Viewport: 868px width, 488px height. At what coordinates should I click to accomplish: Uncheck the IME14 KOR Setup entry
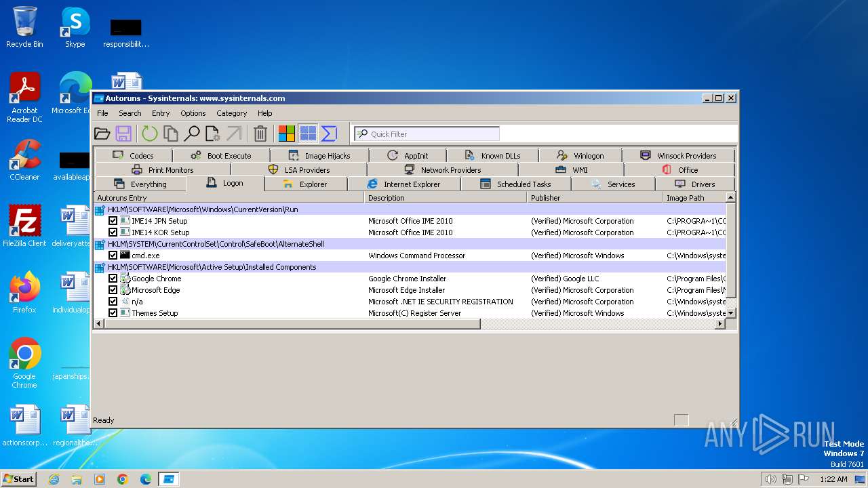113,232
